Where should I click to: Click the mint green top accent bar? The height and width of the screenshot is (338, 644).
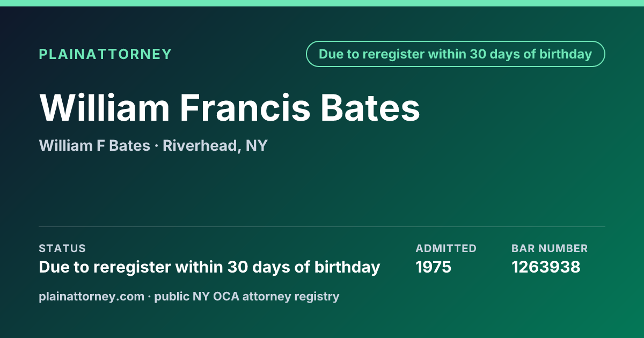322,3
